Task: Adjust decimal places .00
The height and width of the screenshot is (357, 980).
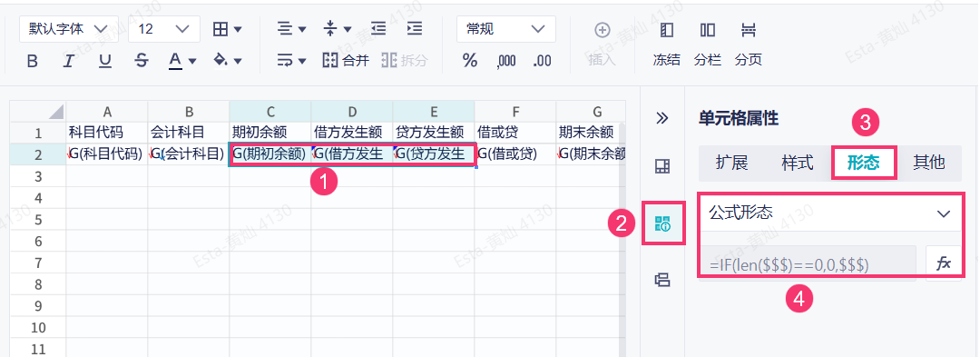Action: click(542, 61)
